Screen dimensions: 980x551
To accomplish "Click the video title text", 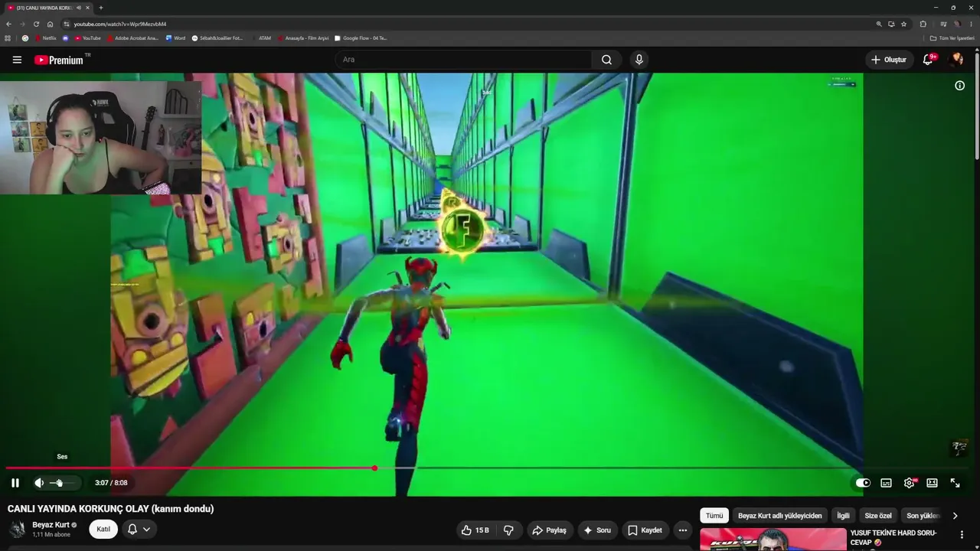I will 111,509.
